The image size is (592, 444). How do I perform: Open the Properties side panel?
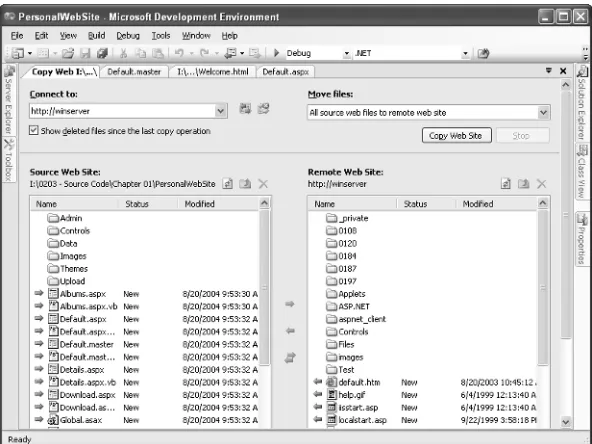583,239
